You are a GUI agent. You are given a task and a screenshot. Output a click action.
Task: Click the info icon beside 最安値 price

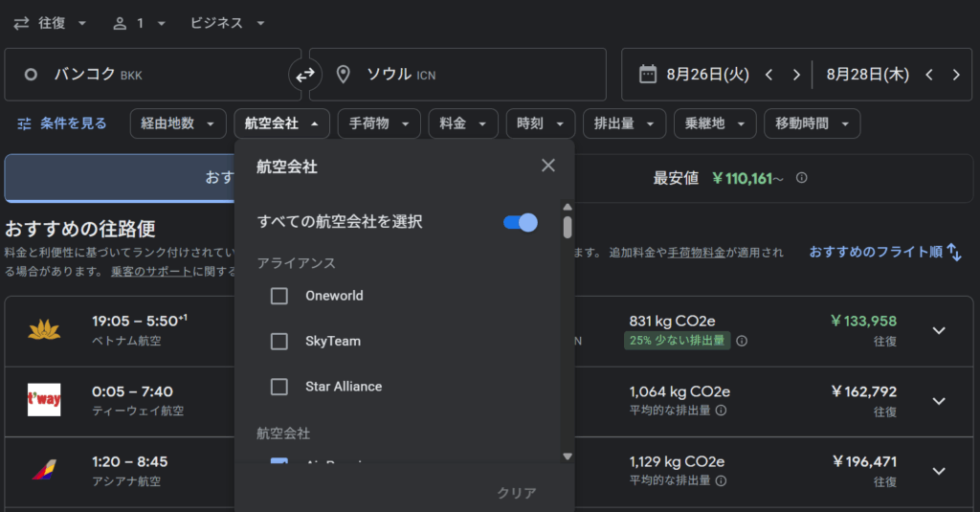802,178
